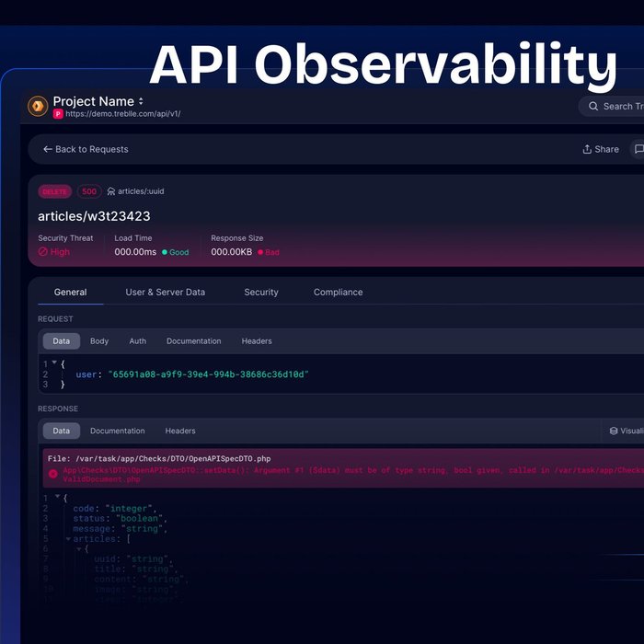Select the request Body tab

point(99,341)
